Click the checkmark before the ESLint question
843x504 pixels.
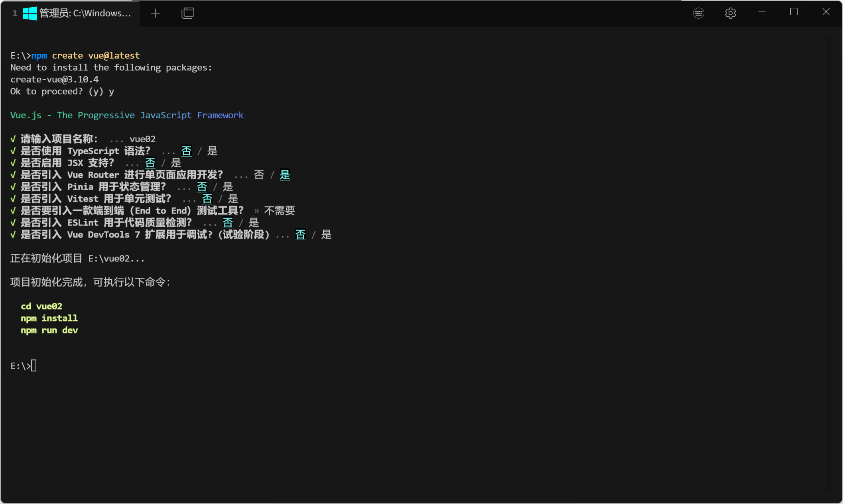coord(13,222)
